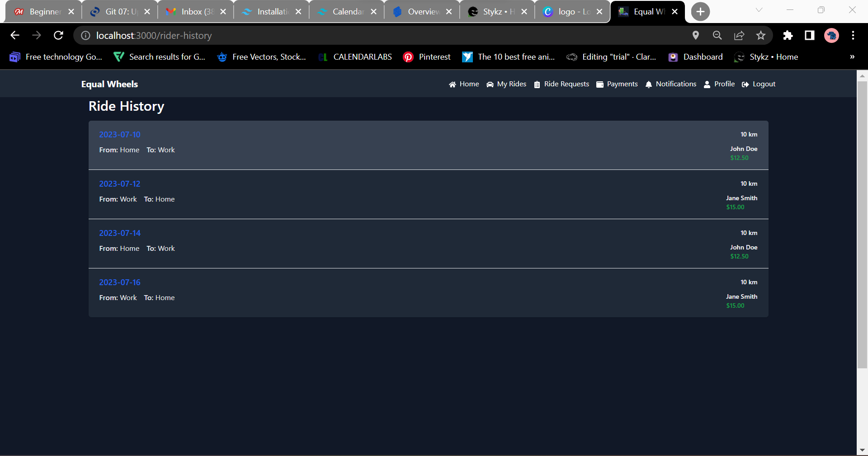Click the user icon beside Profile
This screenshot has width=868, height=456.
click(x=707, y=85)
